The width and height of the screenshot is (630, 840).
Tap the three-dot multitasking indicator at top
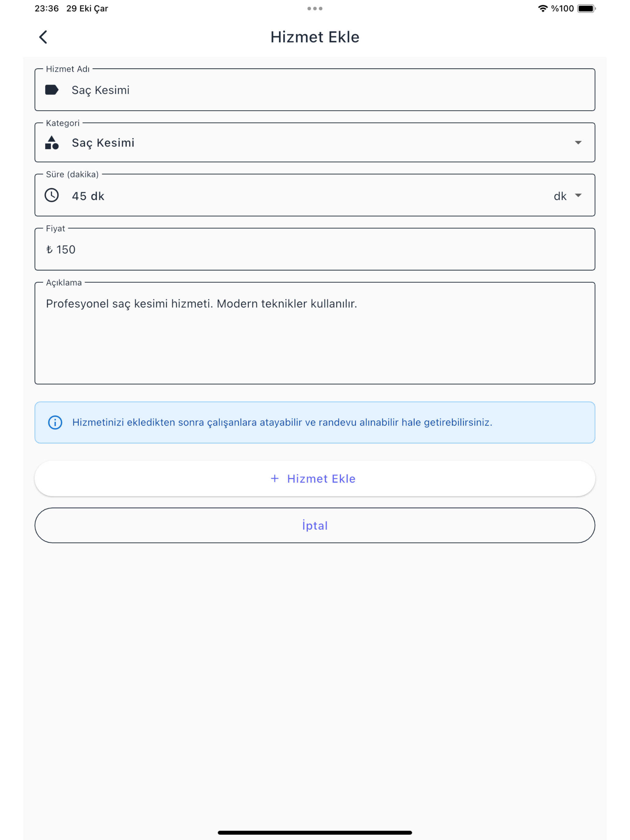pos(315,8)
